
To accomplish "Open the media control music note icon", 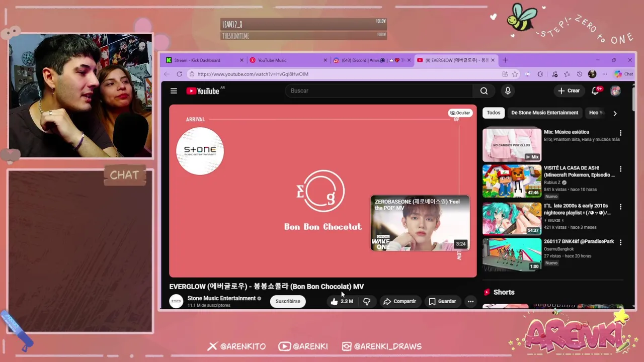I will click(x=554, y=74).
